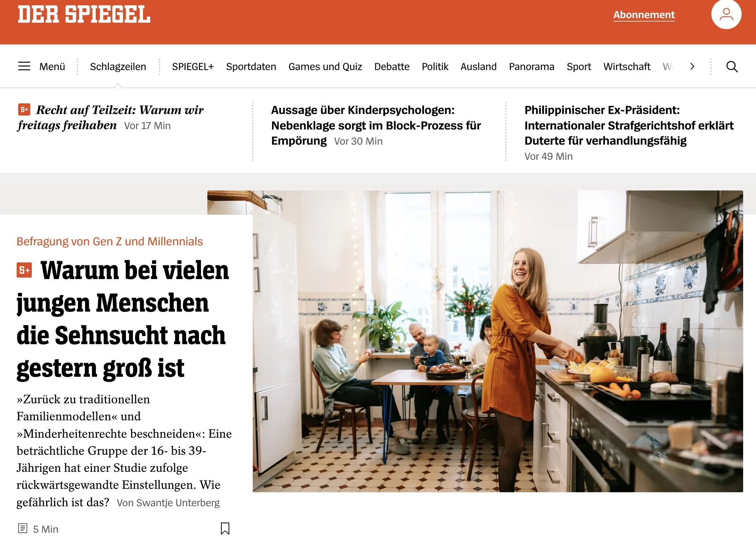Click the search magnifier icon
The height and width of the screenshot is (546, 756).
tap(732, 67)
